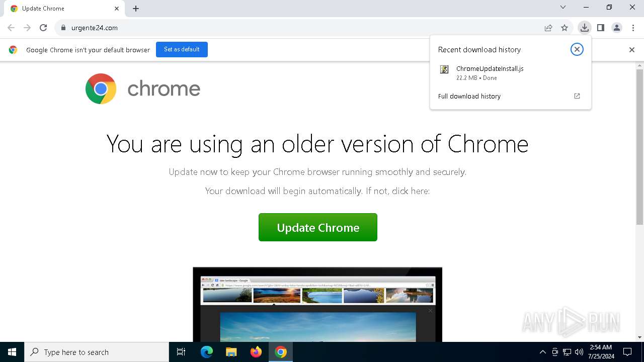
Task: Open the taskbar clock and date
Action: click(601, 352)
